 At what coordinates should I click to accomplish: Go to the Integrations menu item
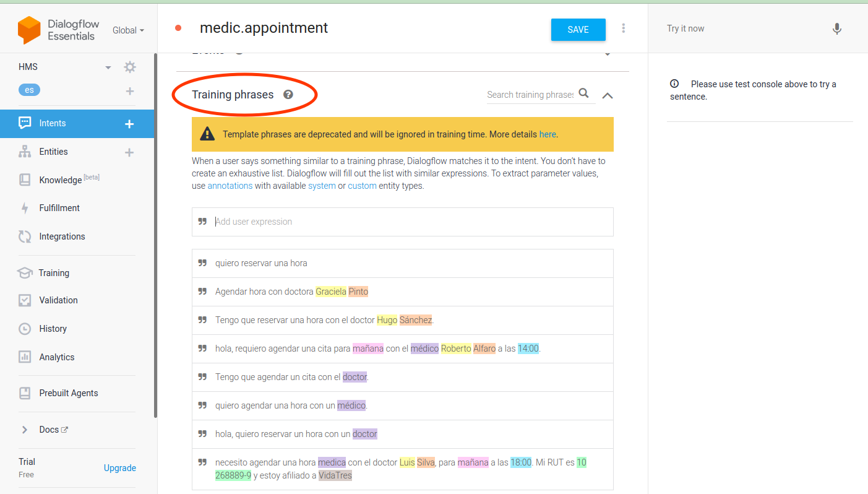point(62,236)
